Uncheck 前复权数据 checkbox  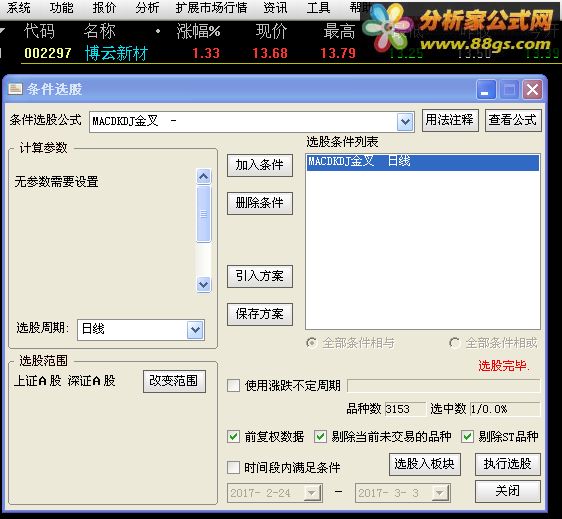233,437
